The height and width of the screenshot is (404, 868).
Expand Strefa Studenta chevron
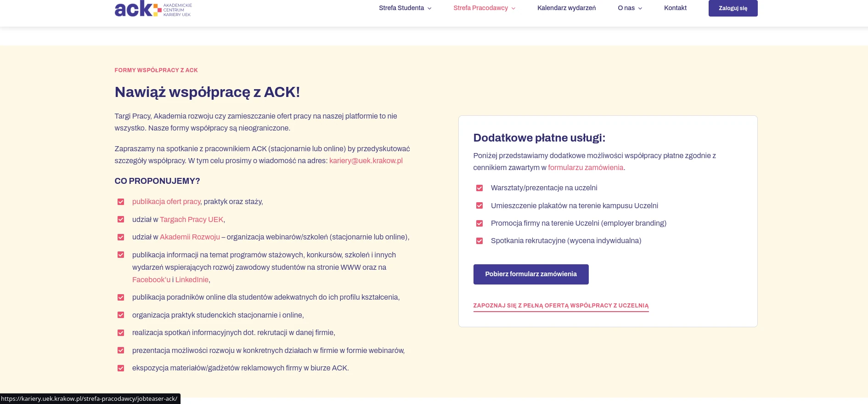click(x=429, y=8)
